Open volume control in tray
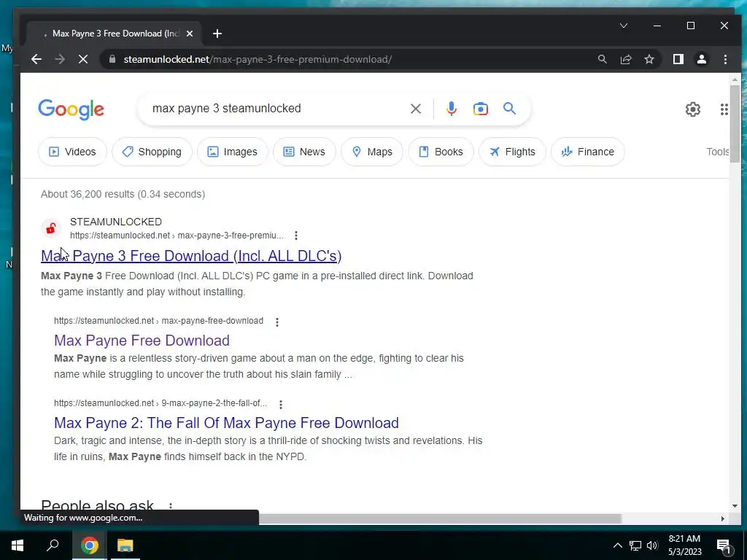The height and width of the screenshot is (560, 747). tap(652, 545)
